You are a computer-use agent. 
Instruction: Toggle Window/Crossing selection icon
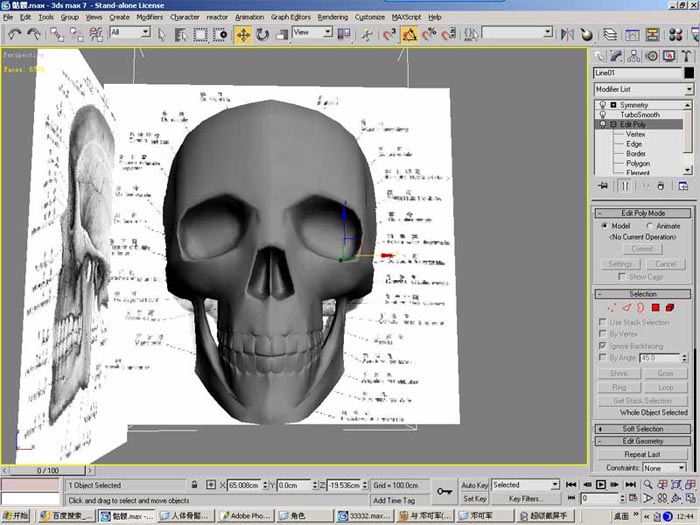click(x=220, y=34)
